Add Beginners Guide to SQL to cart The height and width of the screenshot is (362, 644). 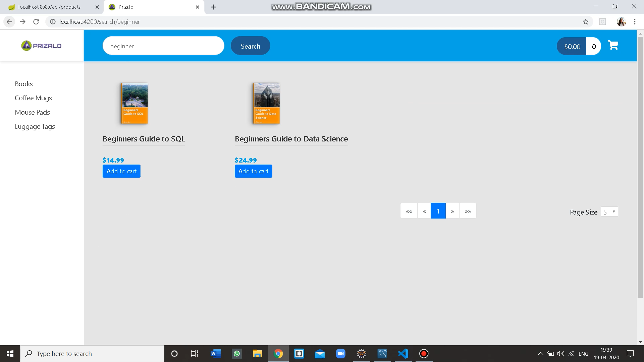(121, 171)
